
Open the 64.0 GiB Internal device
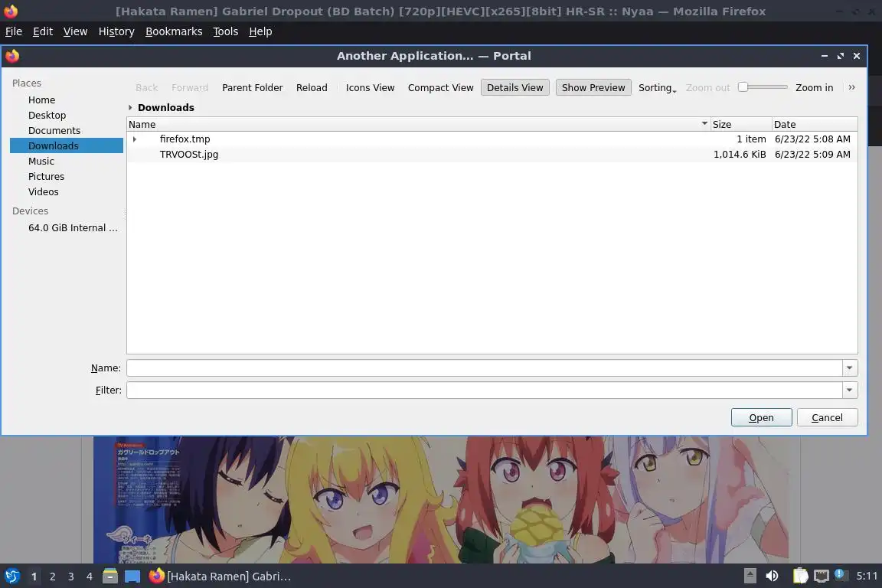coord(73,228)
